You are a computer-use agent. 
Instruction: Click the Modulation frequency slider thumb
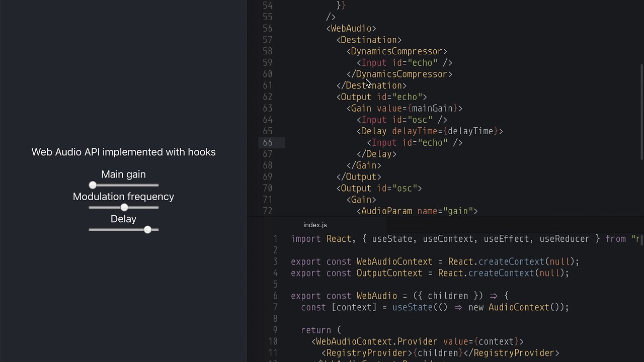(124, 208)
